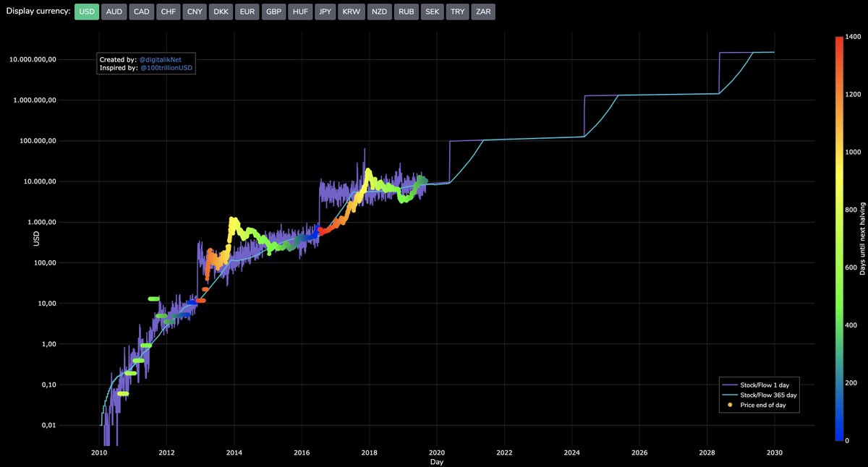
Task: Choose GBP in the currency bar
Action: (273, 12)
